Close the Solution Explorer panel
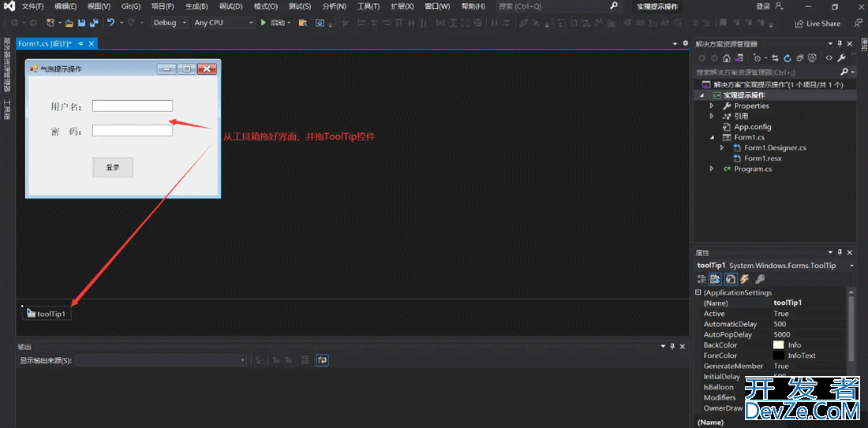Image resolution: width=868 pixels, height=428 pixels. [850, 43]
